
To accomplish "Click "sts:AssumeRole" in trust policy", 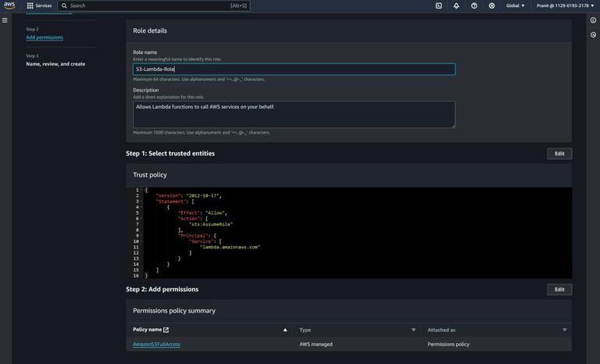I will [210, 224].
